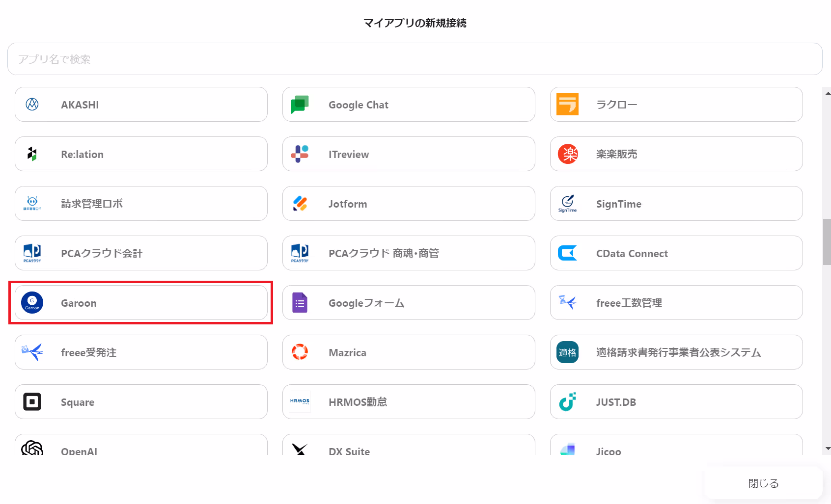Click the Jicoo logo icon

[x=567, y=449]
